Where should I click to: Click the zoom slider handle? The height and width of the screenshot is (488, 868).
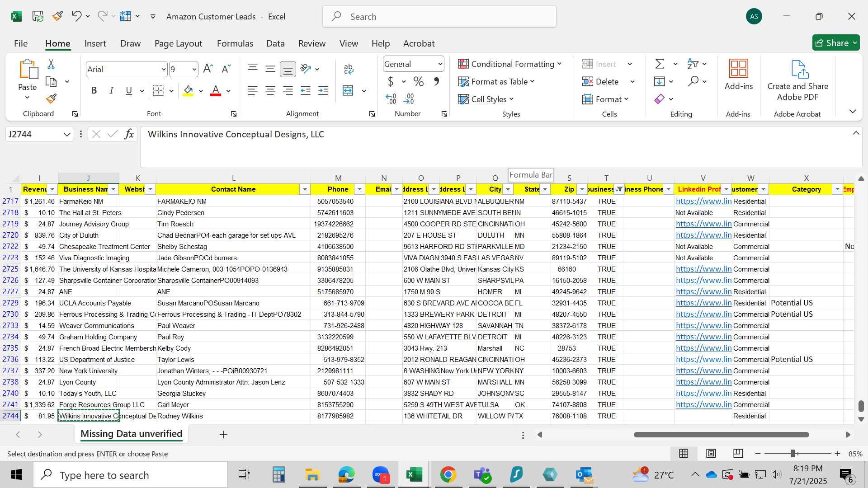tap(793, 453)
